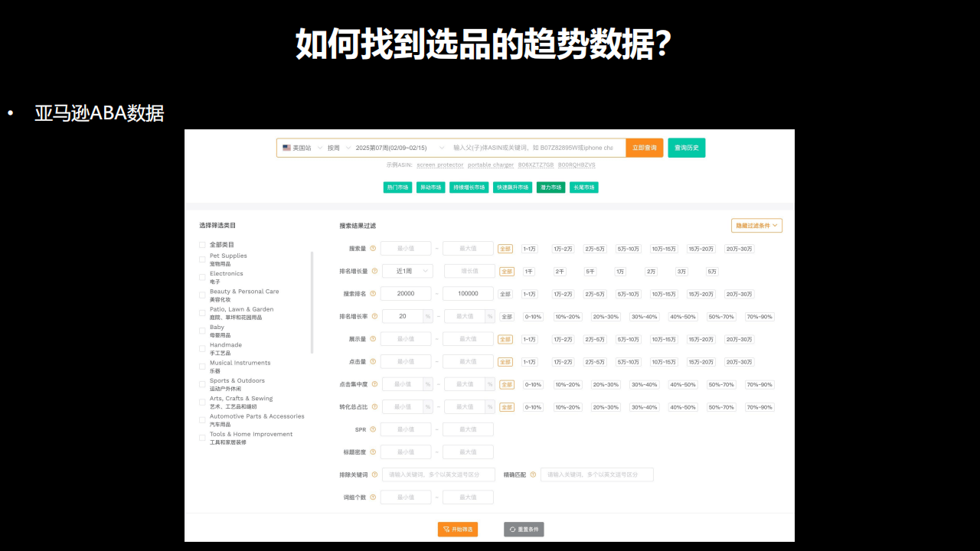Click help icon next to 搜索量
Screen dimensions: 980x551
[374, 249]
